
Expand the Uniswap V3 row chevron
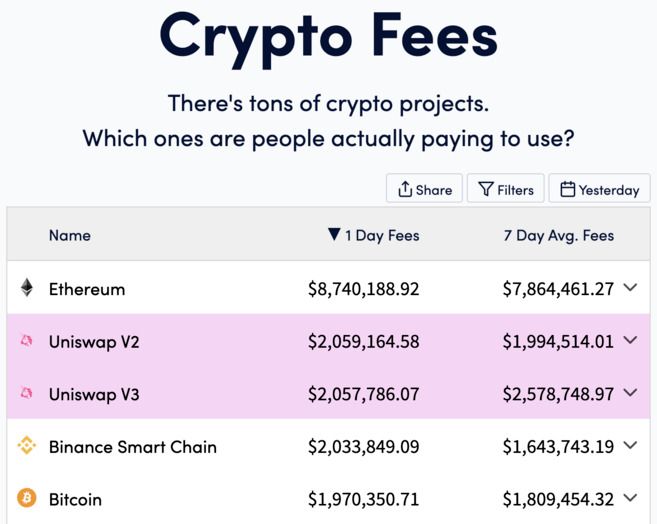coord(630,393)
